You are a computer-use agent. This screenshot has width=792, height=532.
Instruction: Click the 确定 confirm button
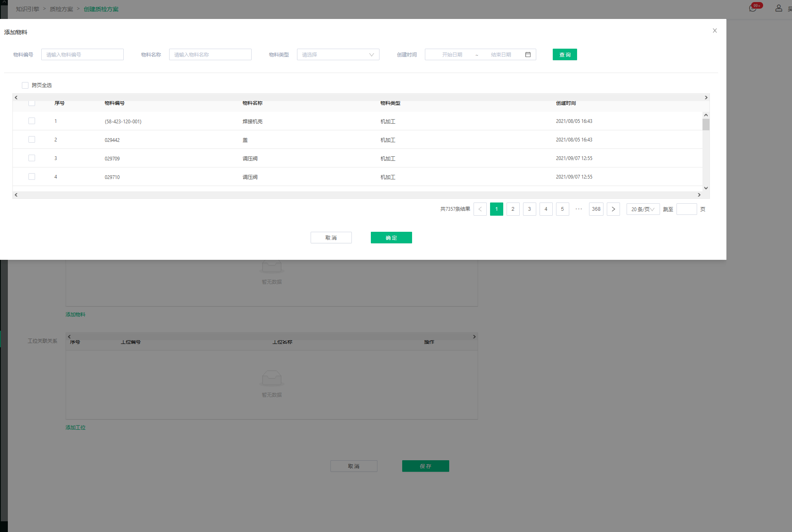coord(391,238)
